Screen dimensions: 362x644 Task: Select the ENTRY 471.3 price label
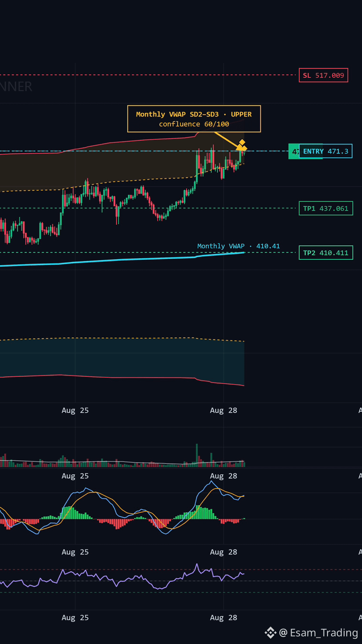tap(326, 151)
